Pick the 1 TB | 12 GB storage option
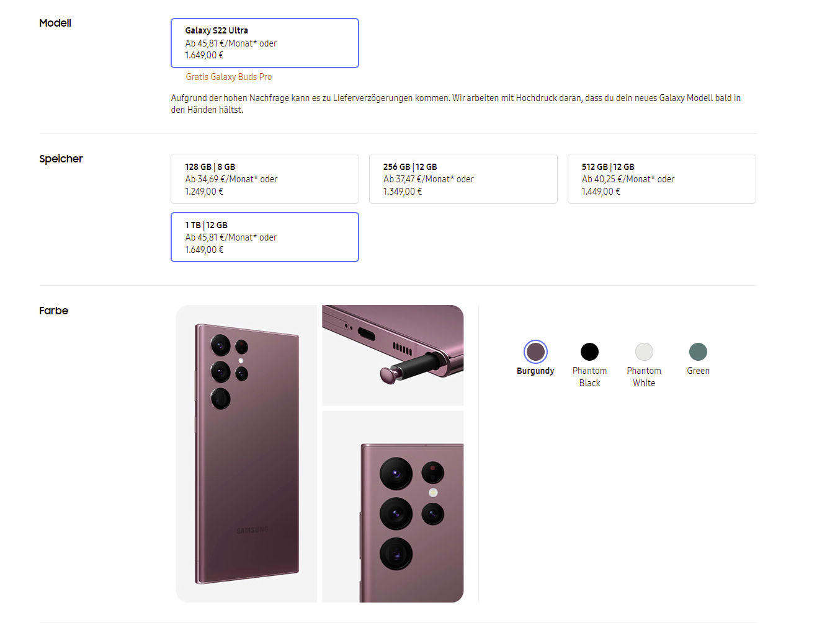 click(x=265, y=237)
